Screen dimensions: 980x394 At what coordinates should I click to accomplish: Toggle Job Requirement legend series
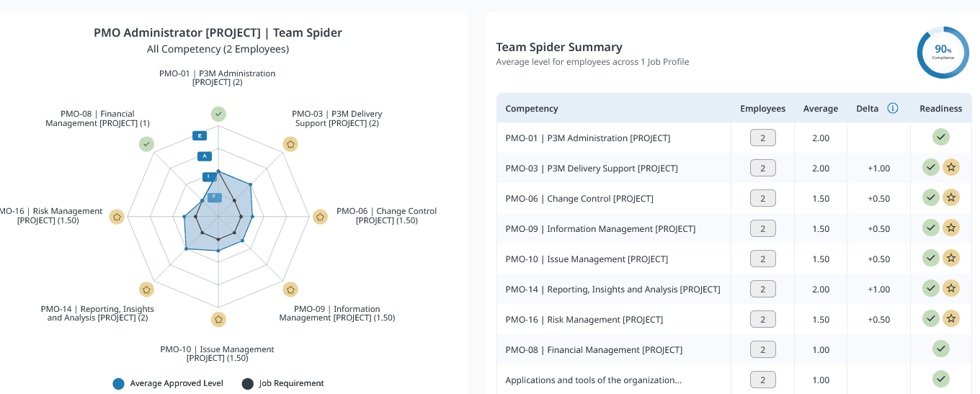[x=282, y=383]
